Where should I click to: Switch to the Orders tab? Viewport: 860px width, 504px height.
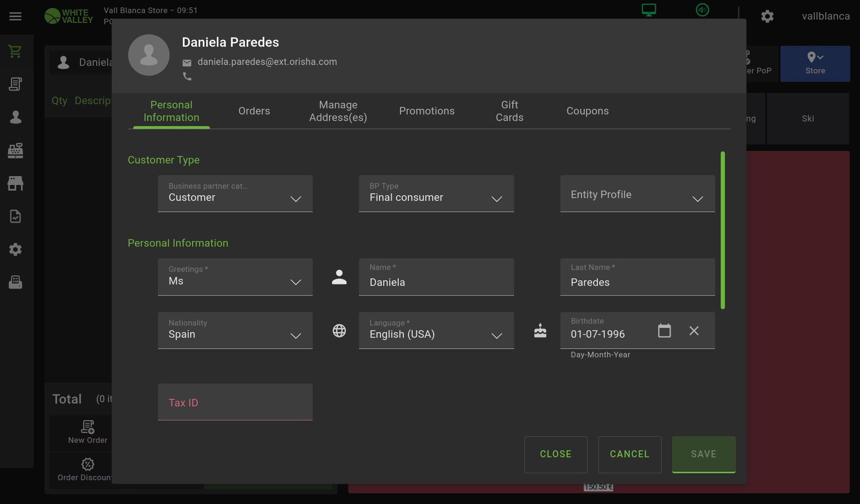(254, 111)
